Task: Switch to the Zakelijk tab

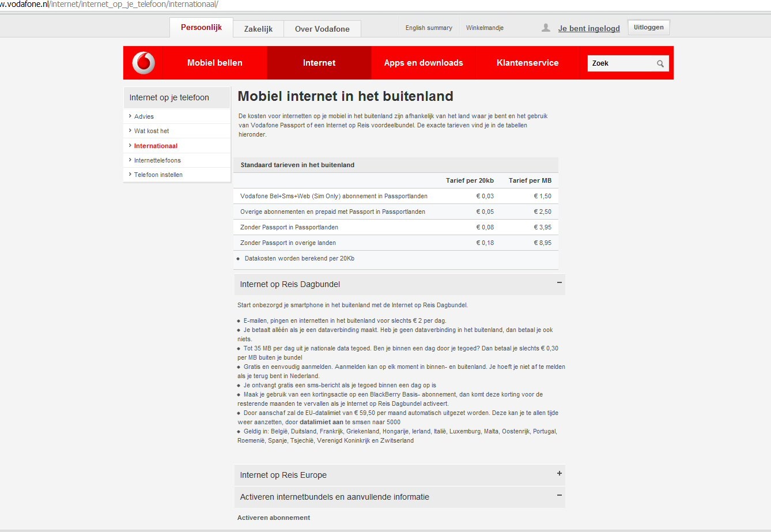Action: click(258, 29)
